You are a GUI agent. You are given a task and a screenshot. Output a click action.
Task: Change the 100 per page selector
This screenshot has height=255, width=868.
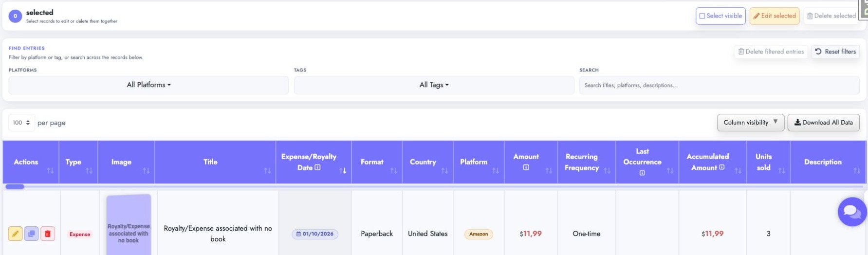click(x=21, y=123)
